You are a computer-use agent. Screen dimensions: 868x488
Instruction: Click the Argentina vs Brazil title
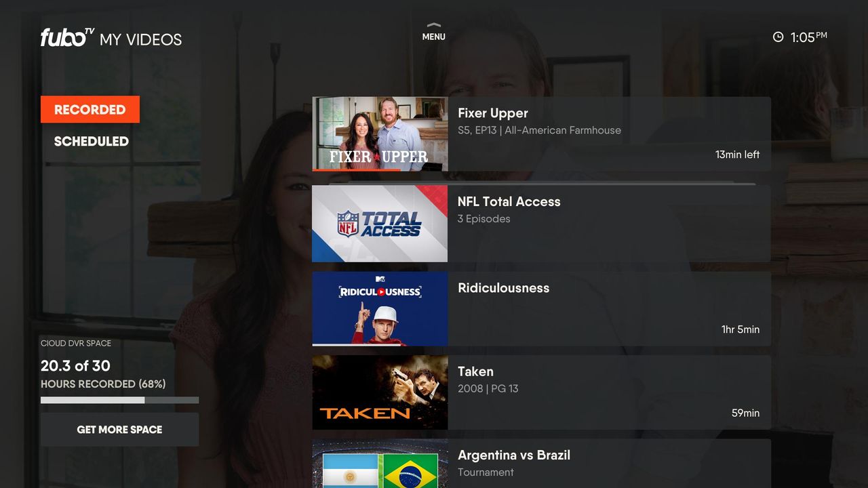point(514,455)
